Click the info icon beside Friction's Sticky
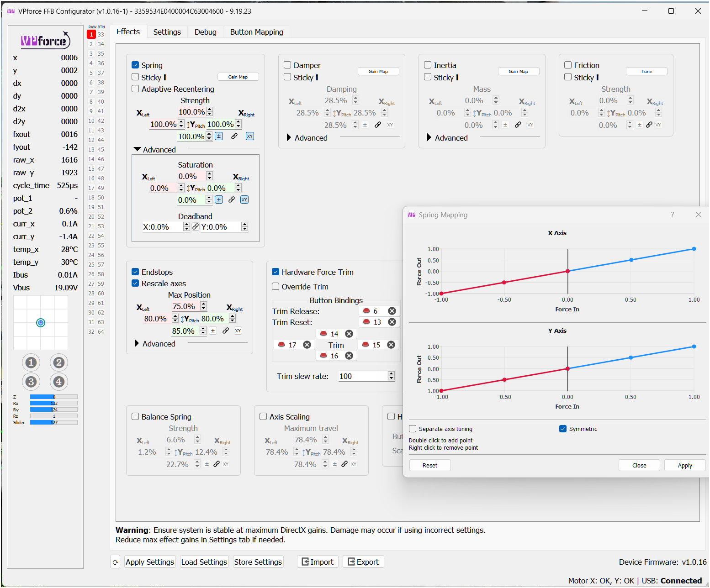 (598, 78)
